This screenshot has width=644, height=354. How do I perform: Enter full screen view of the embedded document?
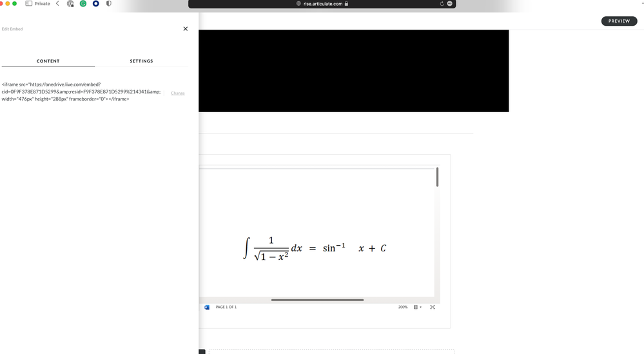[x=433, y=307]
